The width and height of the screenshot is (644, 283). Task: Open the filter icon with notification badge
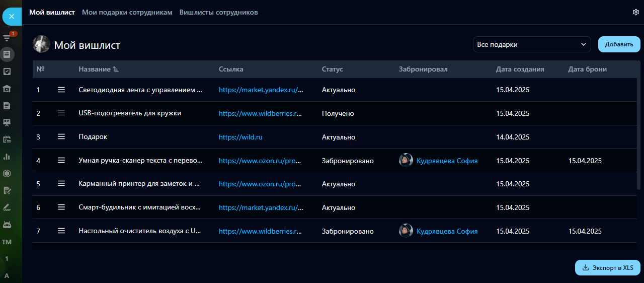click(7, 38)
